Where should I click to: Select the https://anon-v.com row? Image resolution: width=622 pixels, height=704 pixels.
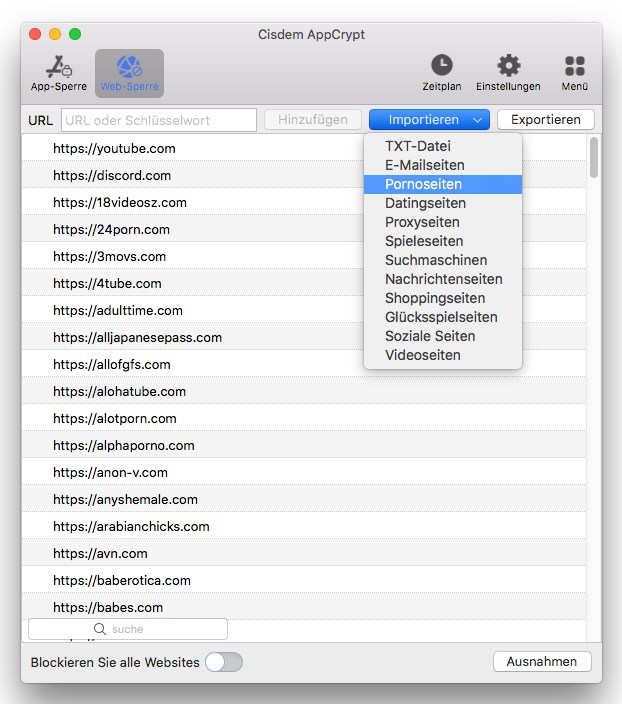point(304,472)
